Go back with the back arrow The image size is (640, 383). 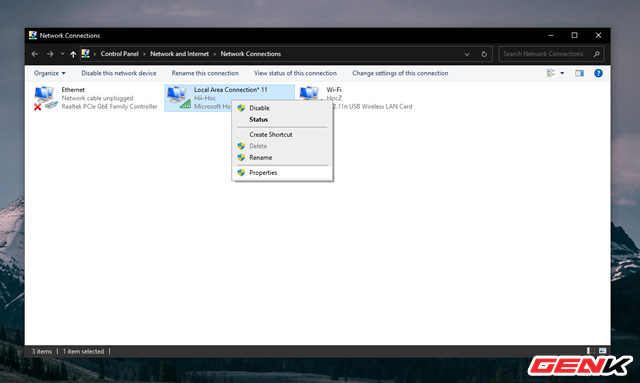pyautogui.click(x=35, y=54)
